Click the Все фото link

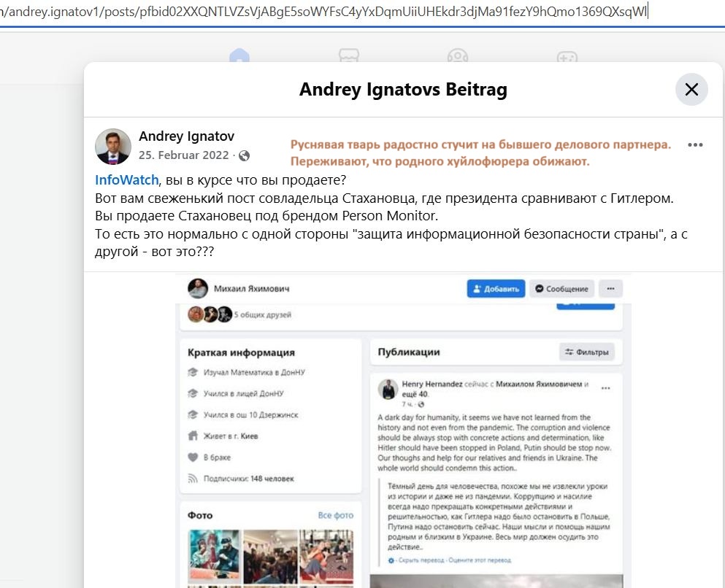tap(336, 516)
